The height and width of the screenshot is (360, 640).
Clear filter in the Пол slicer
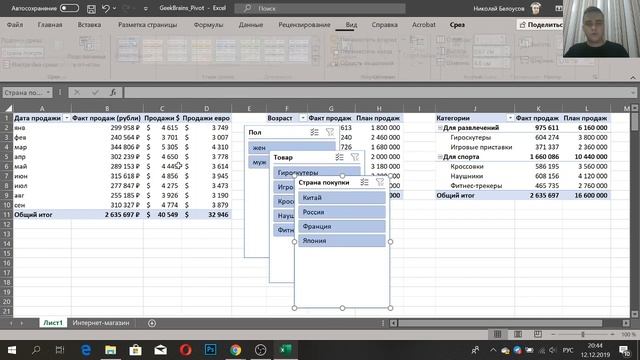(330, 132)
